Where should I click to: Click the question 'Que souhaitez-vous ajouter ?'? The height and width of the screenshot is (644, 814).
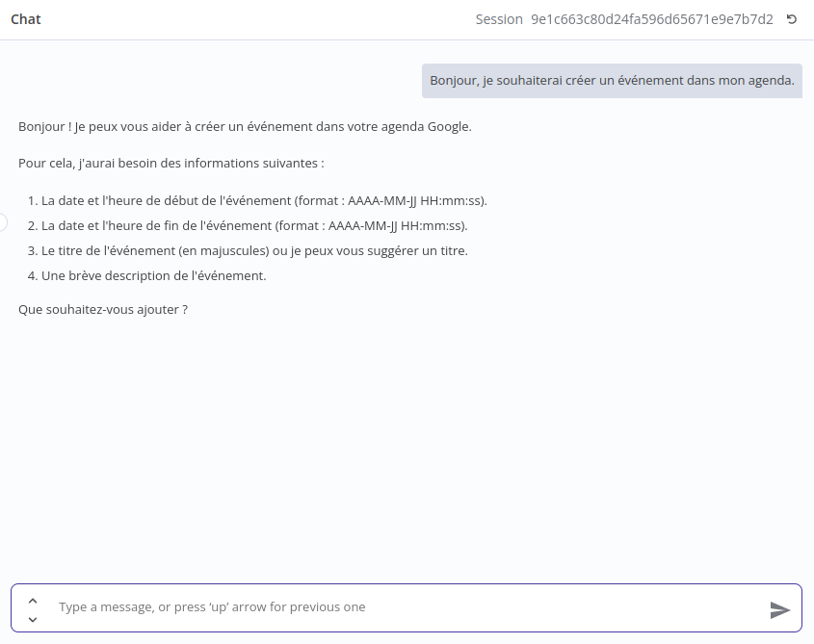103,310
